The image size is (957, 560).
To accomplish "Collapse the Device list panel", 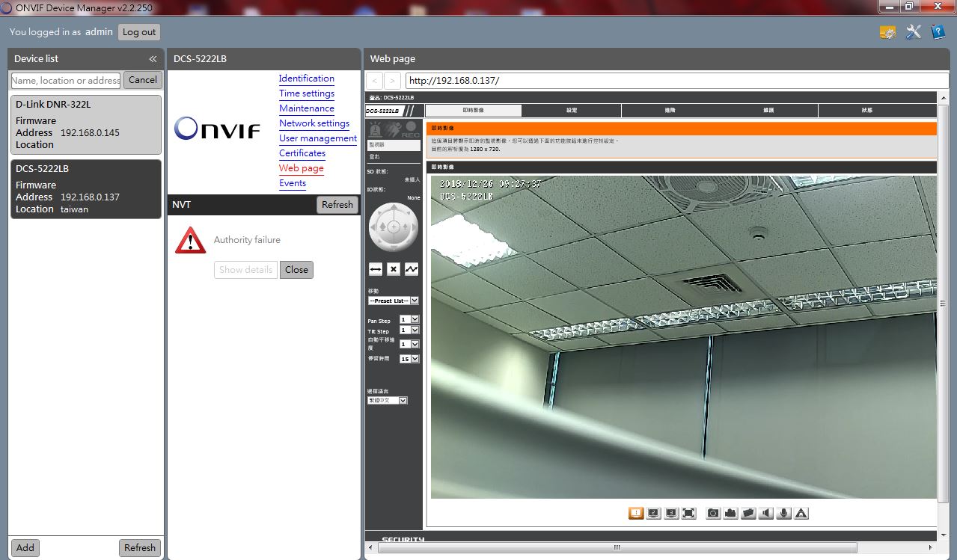I will click(153, 59).
